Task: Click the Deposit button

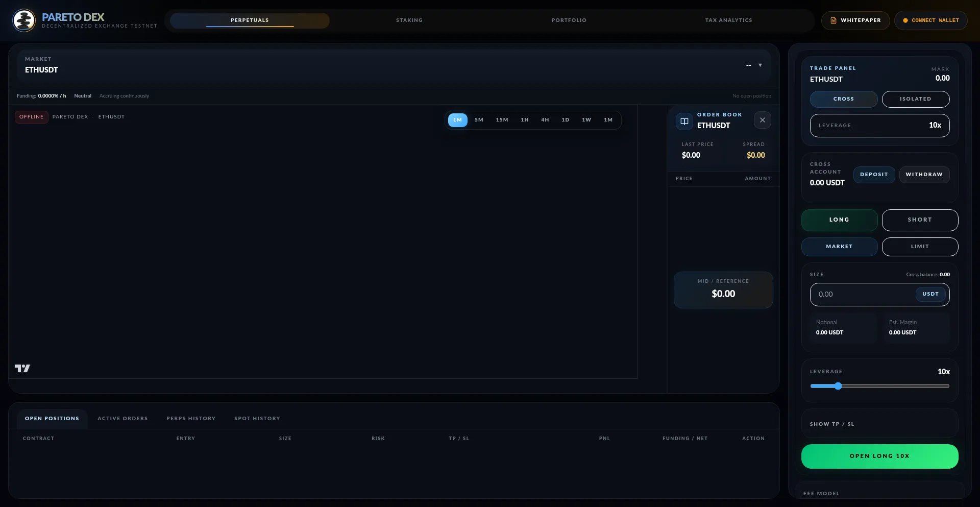Action: (x=874, y=175)
